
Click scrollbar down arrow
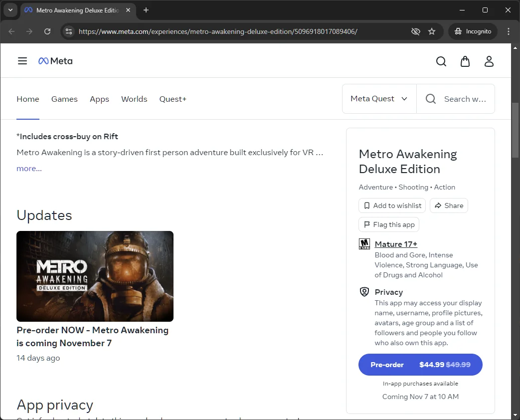515,415
